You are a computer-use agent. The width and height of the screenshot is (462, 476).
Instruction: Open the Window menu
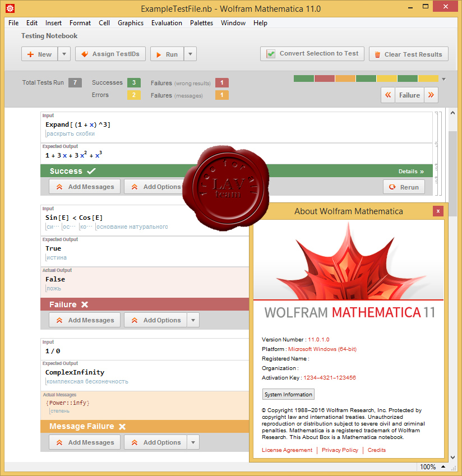(x=233, y=23)
